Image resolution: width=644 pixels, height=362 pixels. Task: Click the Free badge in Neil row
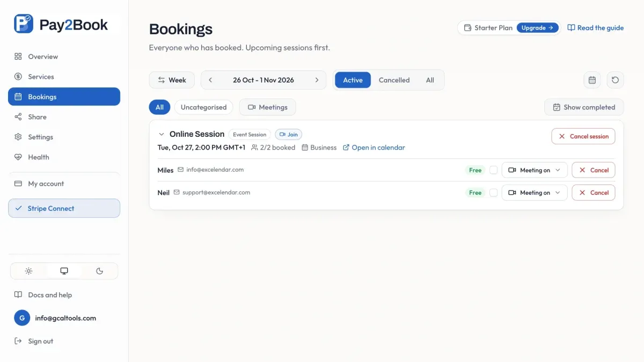pyautogui.click(x=475, y=193)
